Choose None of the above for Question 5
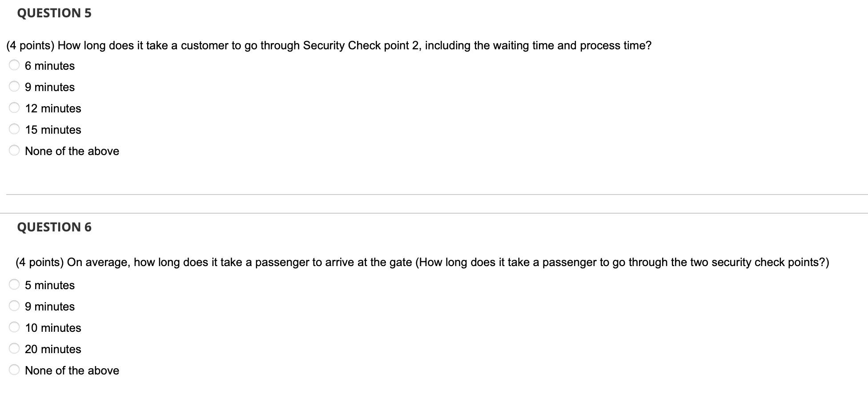Viewport: 868px width, 398px height. pos(14,150)
